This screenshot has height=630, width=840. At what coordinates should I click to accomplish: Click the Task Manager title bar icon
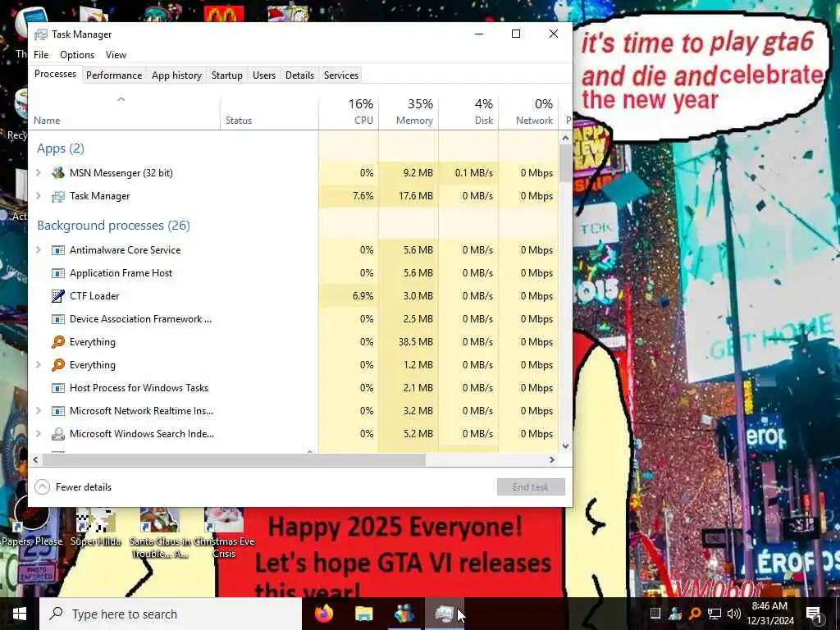41,34
